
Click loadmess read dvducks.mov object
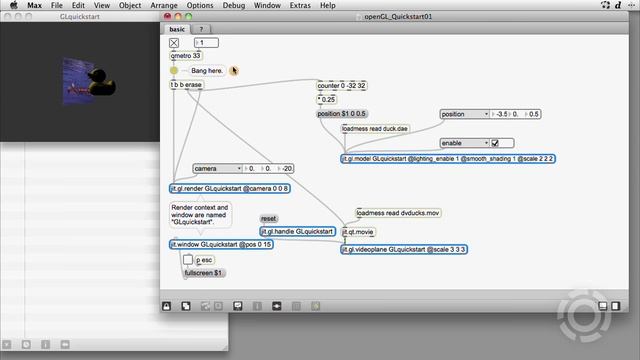point(398,213)
